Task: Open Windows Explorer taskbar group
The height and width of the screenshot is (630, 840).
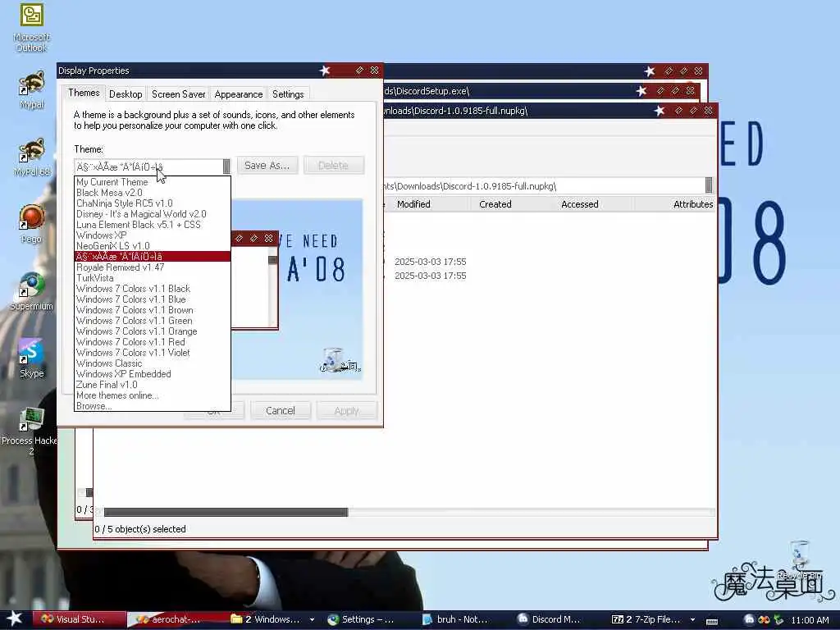Action: [x=272, y=619]
